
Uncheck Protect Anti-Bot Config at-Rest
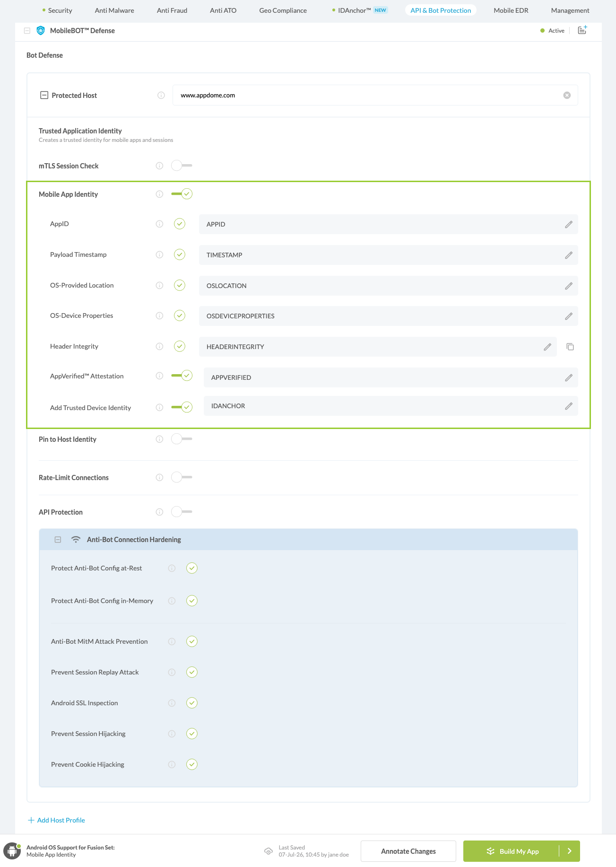(192, 568)
